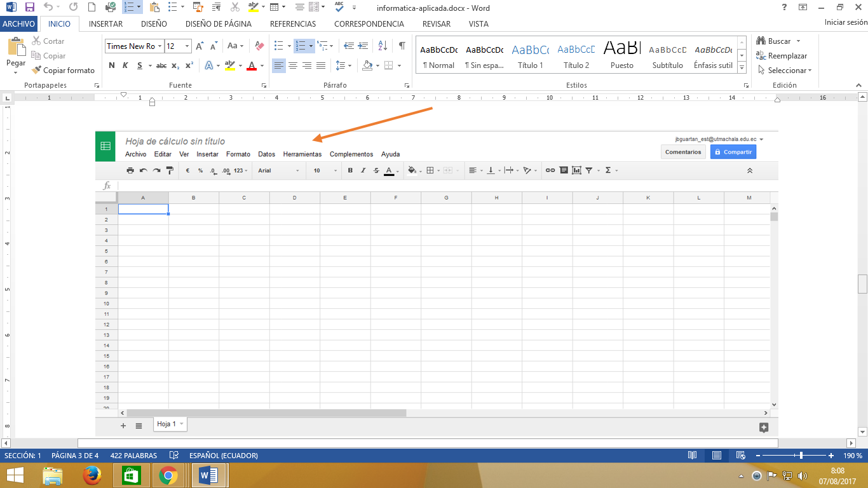
Task: Undo the last action in Word
Action: (x=48, y=8)
